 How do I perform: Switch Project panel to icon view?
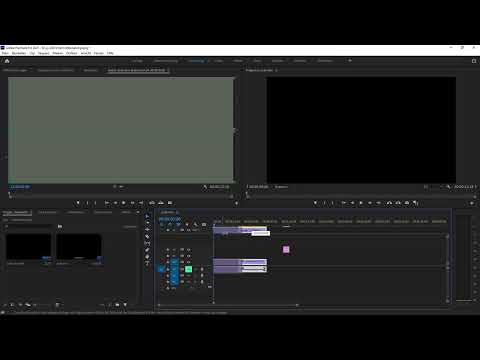click(20, 305)
